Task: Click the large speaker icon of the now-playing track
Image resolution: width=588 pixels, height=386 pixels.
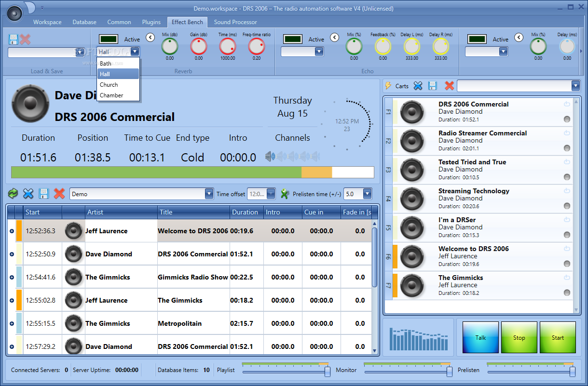Action: 30,105
